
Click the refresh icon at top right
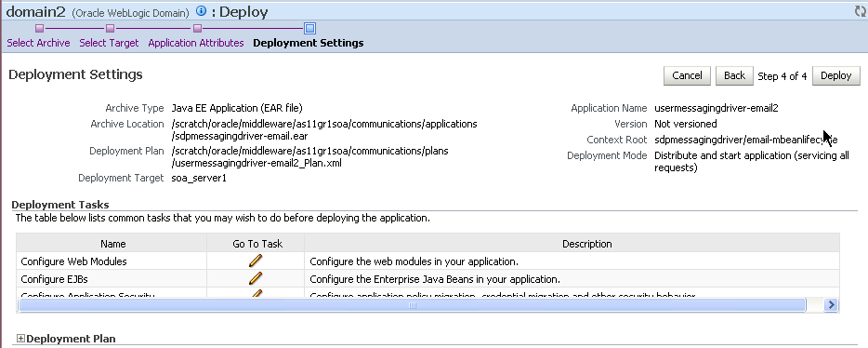pyautogui.click(x=861, y=11)
